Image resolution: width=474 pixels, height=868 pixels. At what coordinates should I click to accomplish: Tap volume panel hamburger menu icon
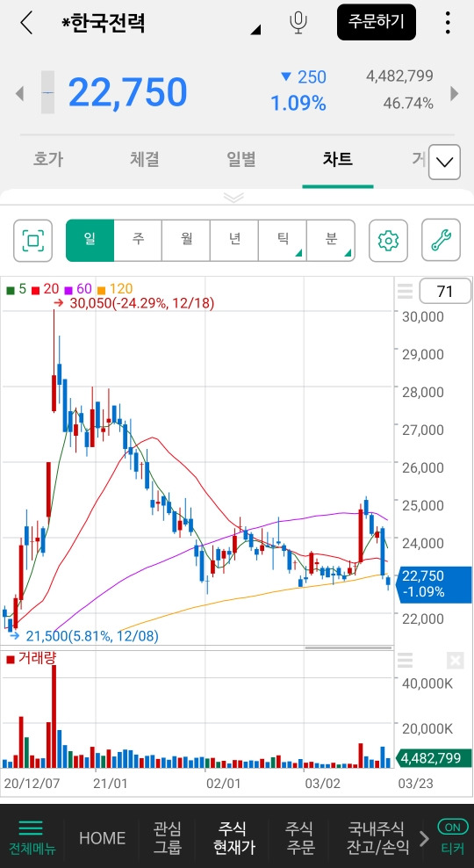406,660
